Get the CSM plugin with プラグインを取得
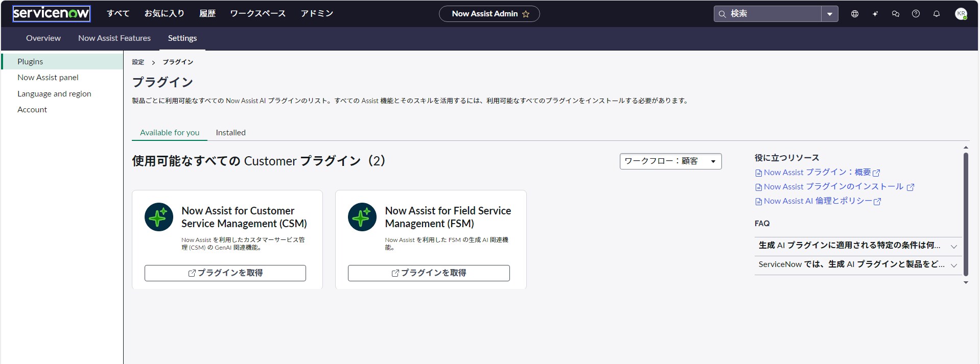This screenshot has width=980, height=364. point(225,273)
